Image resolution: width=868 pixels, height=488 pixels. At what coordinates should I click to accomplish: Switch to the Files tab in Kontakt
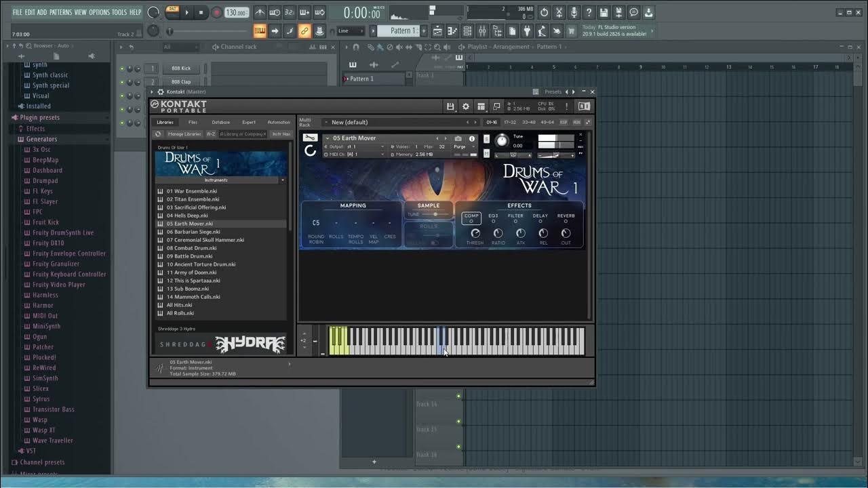193,123
